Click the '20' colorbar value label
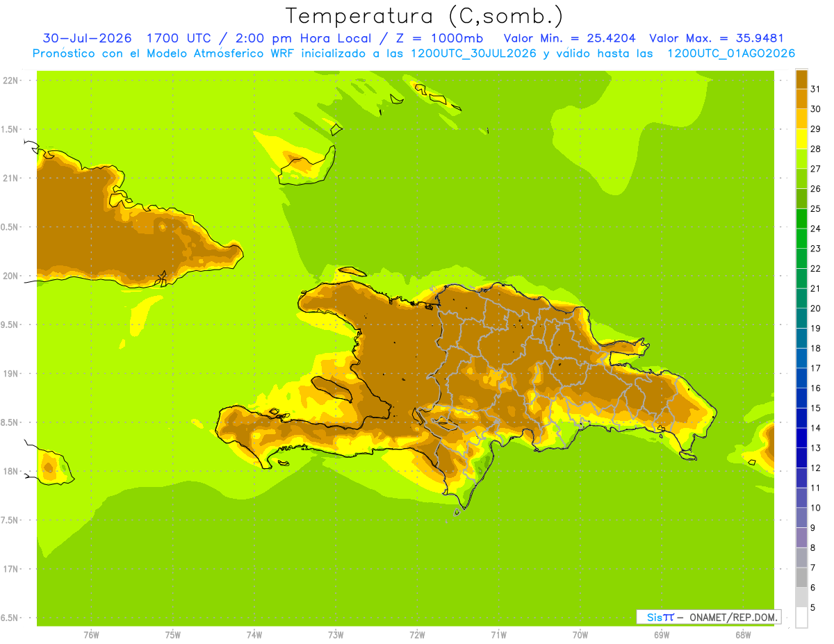Image resolution: width=834 pixels, height=644 pixels. 815,308
